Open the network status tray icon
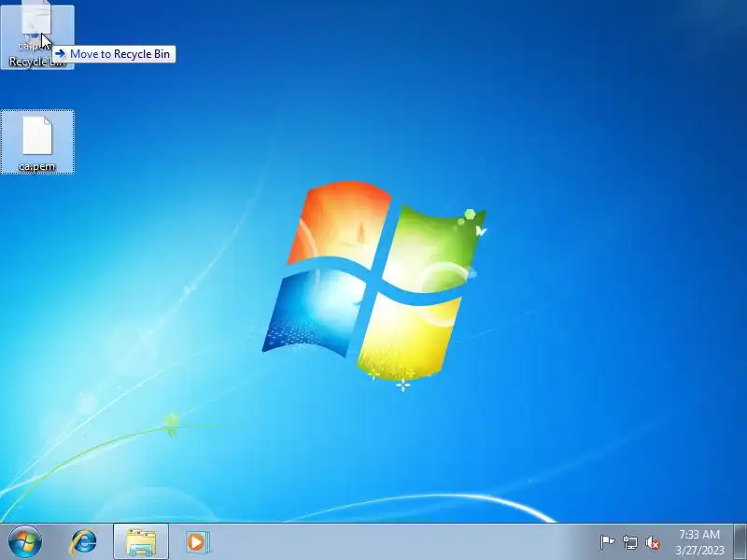The image size is (747, 560). pyautogui.click(x=630, y=542)
